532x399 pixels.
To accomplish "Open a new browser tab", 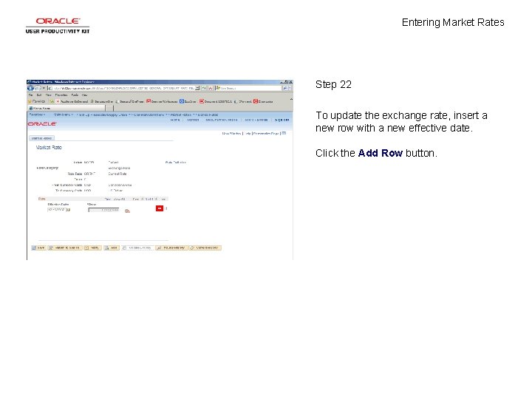I will tap(109, 108).
